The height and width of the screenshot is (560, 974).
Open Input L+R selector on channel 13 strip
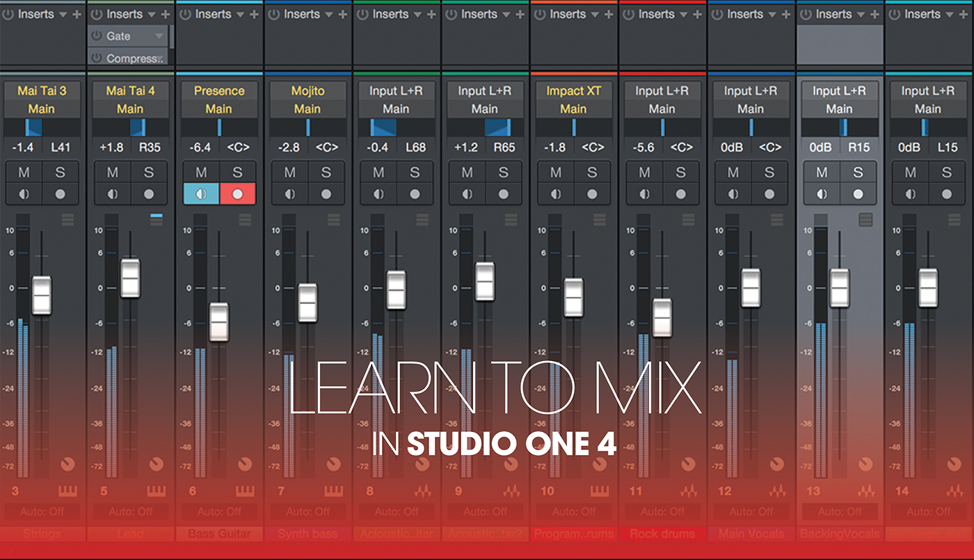click(839, 90)
